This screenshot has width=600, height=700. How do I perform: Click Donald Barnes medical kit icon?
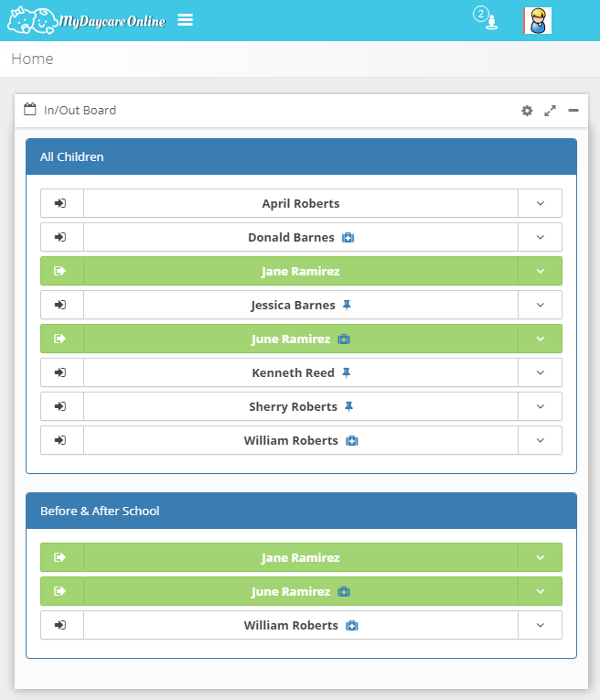348,238
